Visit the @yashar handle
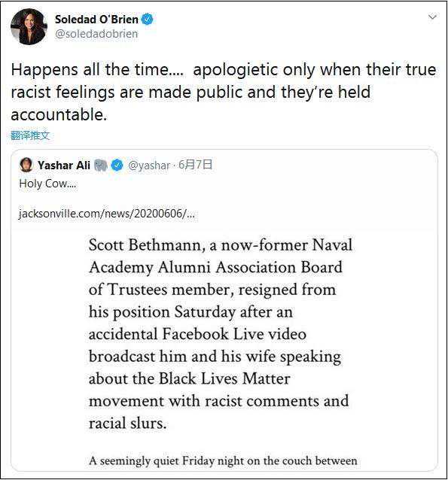 click(149, 166)
